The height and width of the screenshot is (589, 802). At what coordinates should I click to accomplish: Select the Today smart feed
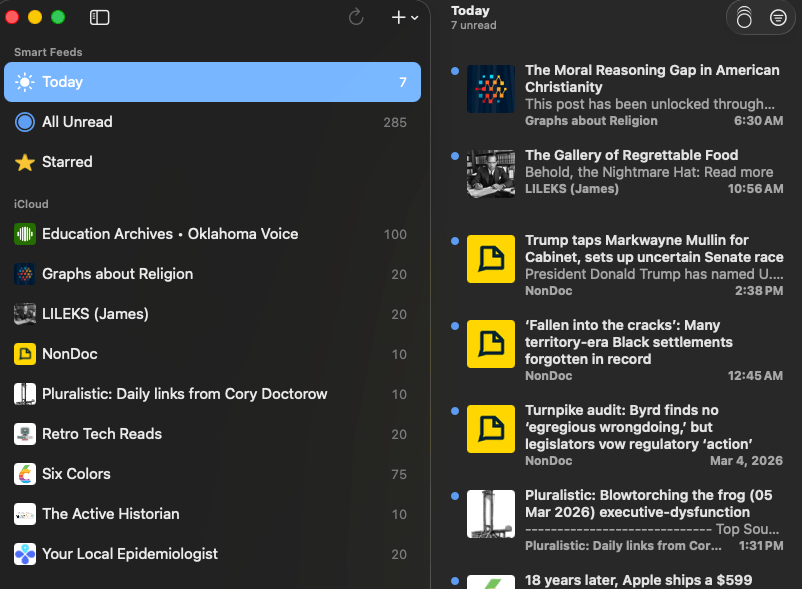(x=62, y=82)
